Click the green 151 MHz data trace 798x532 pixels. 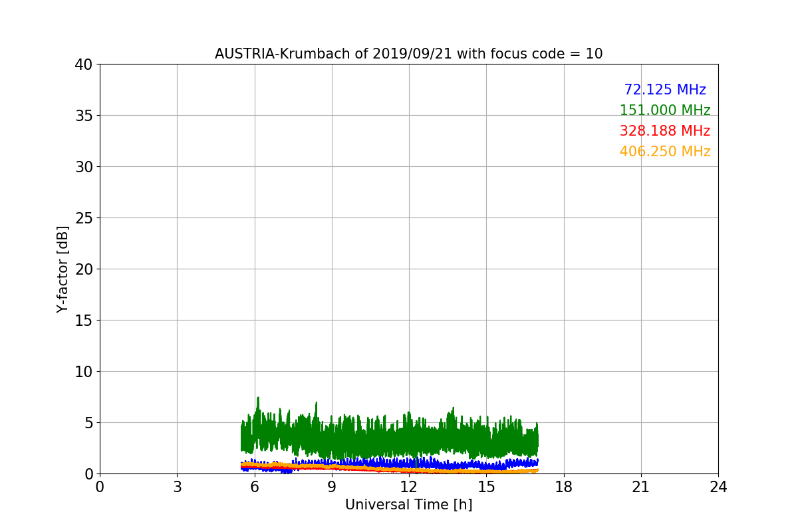point(389,440)
